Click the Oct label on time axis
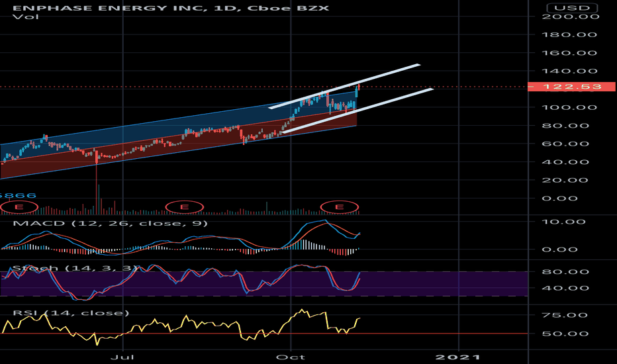The width and height of the screenshot is (617, 364). pos(291,357)
